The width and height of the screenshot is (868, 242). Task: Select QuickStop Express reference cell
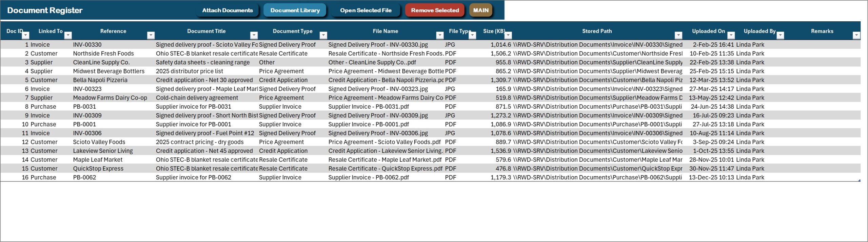113,168
